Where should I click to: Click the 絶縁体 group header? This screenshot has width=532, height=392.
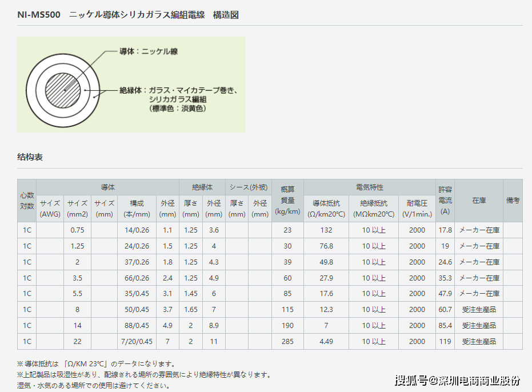point(202,187)
